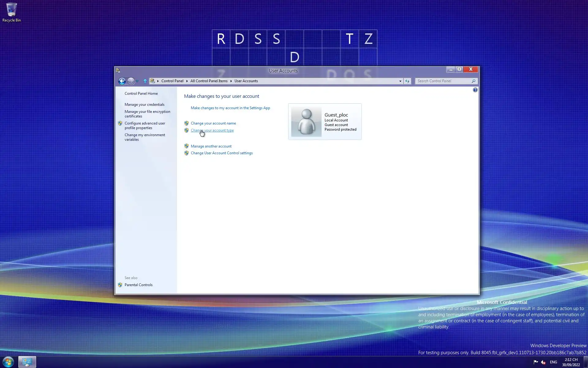
Task: Click the Start orb button
Action: point(8,362)
